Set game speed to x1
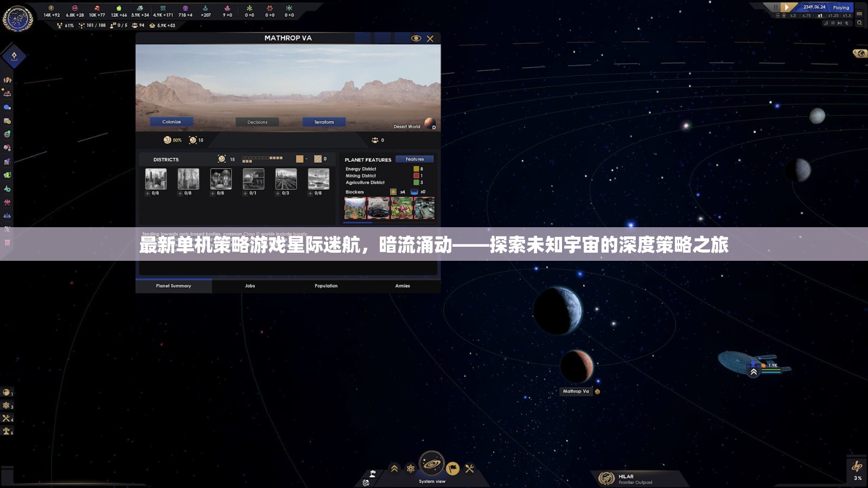 [x=820, y=16]
